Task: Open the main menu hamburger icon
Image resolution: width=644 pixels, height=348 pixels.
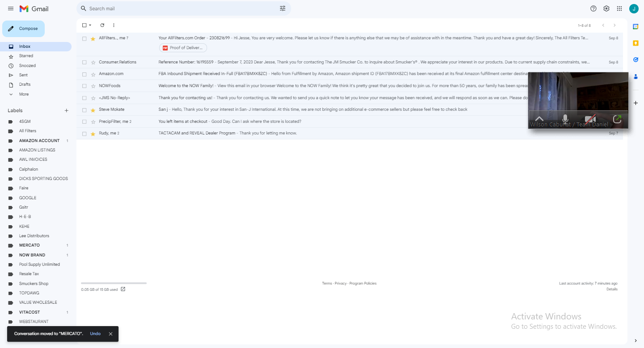Action: click(11, 8)
